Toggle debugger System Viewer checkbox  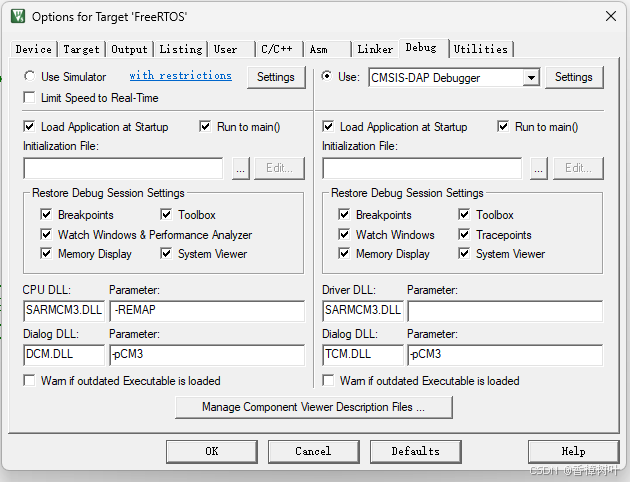point(464,253)
